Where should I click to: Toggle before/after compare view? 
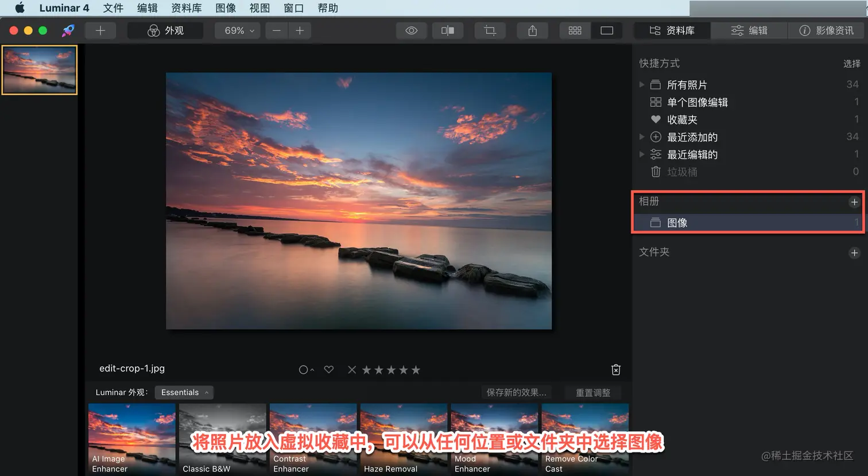[x=448, y=30]
